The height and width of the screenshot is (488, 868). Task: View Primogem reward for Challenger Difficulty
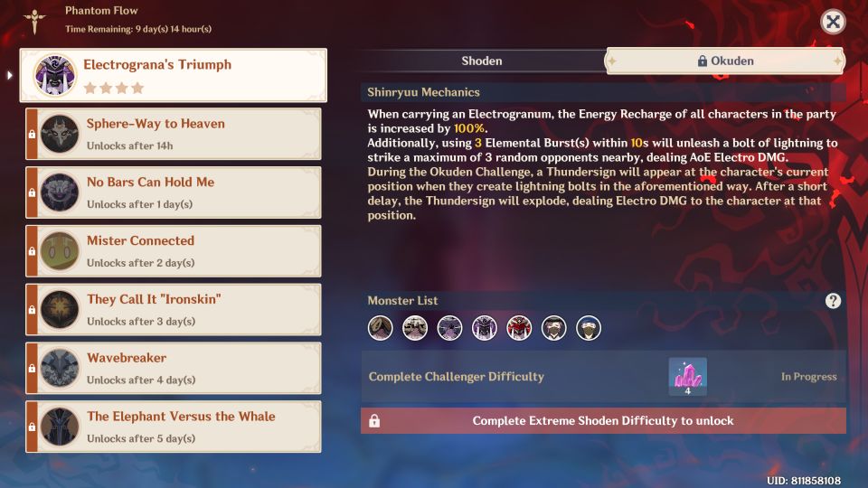(687, 376)
